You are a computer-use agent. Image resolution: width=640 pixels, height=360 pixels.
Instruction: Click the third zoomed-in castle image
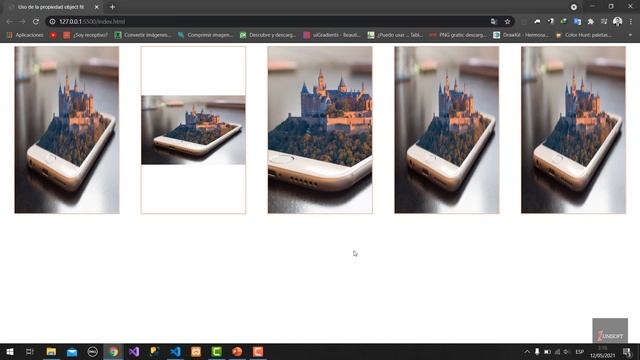tap(320, 130)
